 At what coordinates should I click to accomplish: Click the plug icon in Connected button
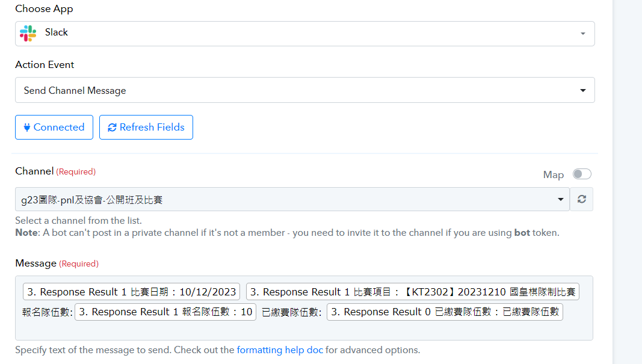click(x=27, y=128)
